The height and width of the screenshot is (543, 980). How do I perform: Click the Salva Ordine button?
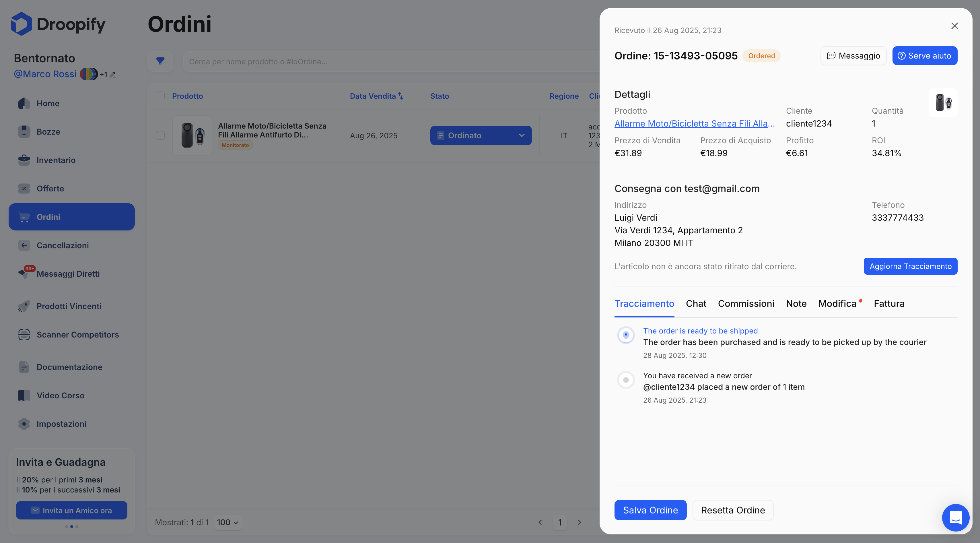pos(650,510)
